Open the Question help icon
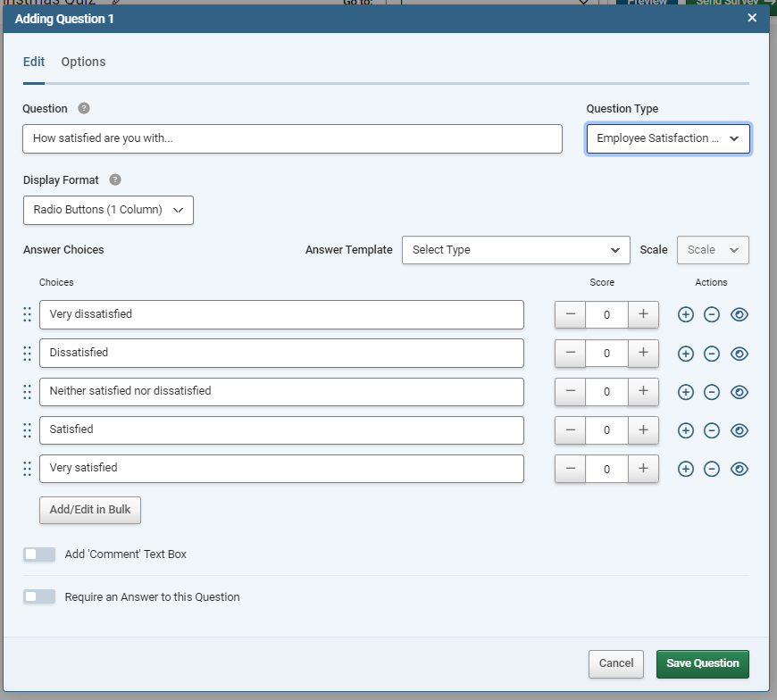777x700 pixels. 84,109
